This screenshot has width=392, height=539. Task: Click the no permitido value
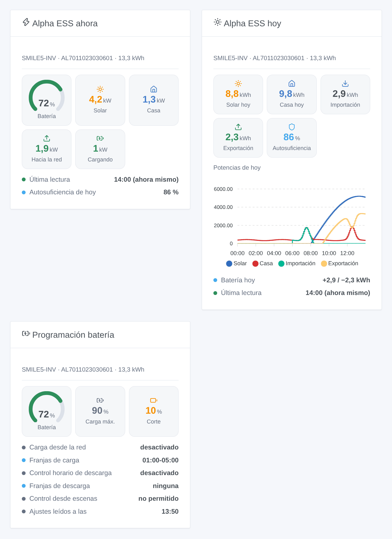coord(158,498)
